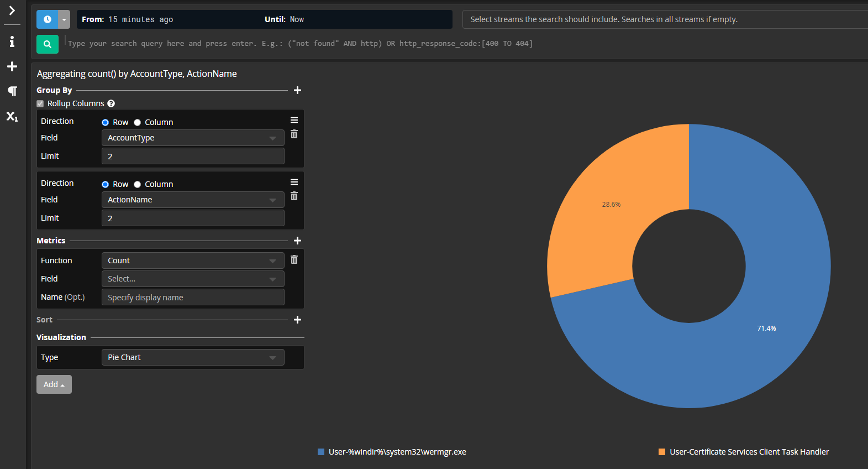This screenshot has width=868, height=469.
Task: Click the plus icon in sidebar
Action: coord(12,66)
